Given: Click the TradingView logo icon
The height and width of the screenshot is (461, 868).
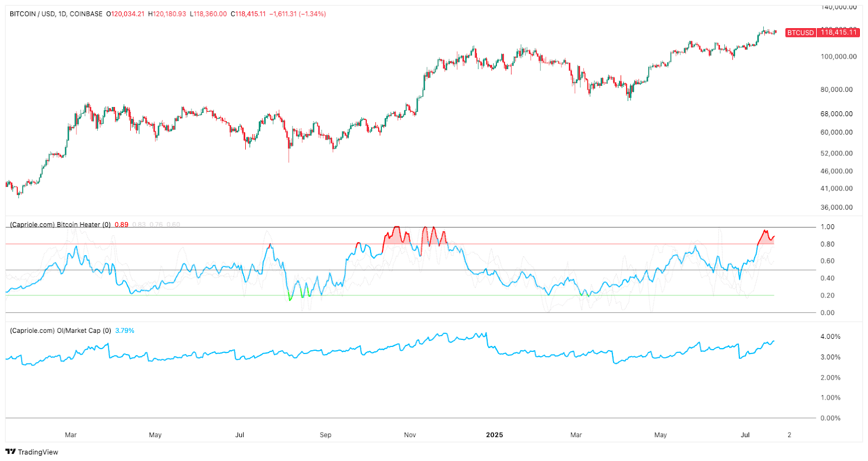Looking at the screenshot, I should [10, 452].
